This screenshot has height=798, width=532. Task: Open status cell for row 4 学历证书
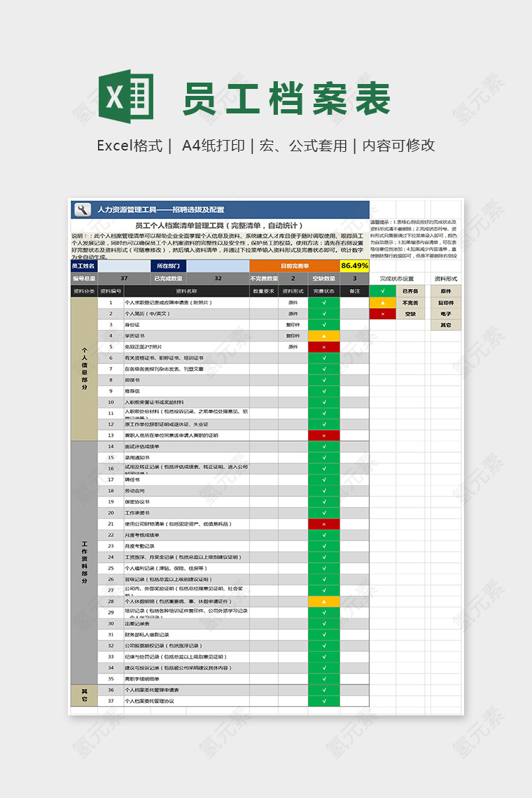[324, 336]
